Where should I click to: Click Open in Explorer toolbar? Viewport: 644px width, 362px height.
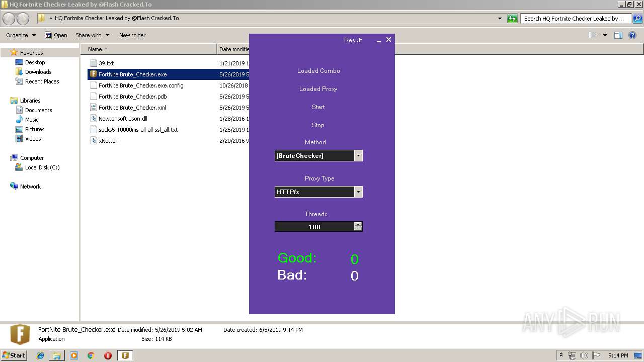pyautogui.click(x=56, y=35)
